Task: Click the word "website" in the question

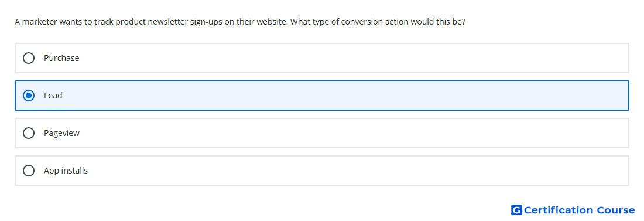Action: coord(272,22)
